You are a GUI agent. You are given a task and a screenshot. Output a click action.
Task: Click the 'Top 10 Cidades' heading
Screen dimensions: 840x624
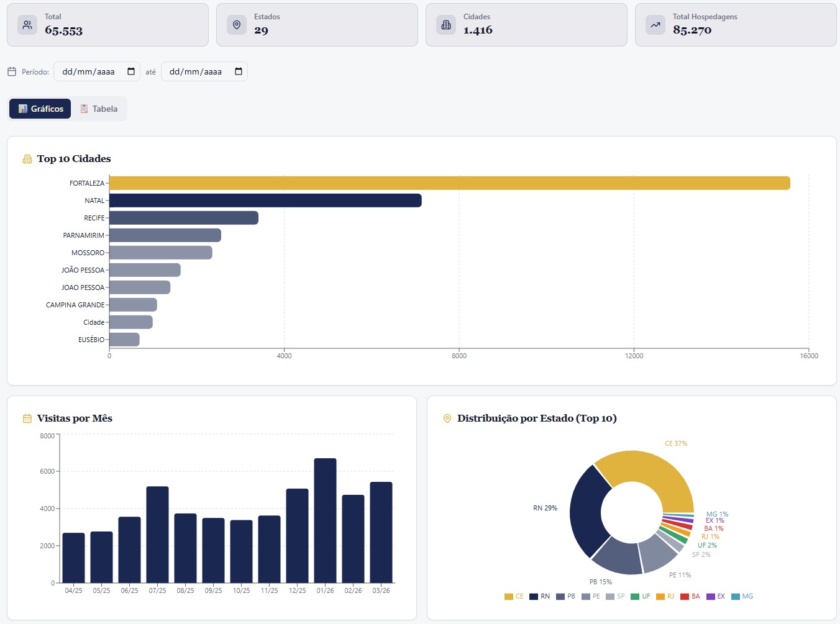[x=74, y=159]
